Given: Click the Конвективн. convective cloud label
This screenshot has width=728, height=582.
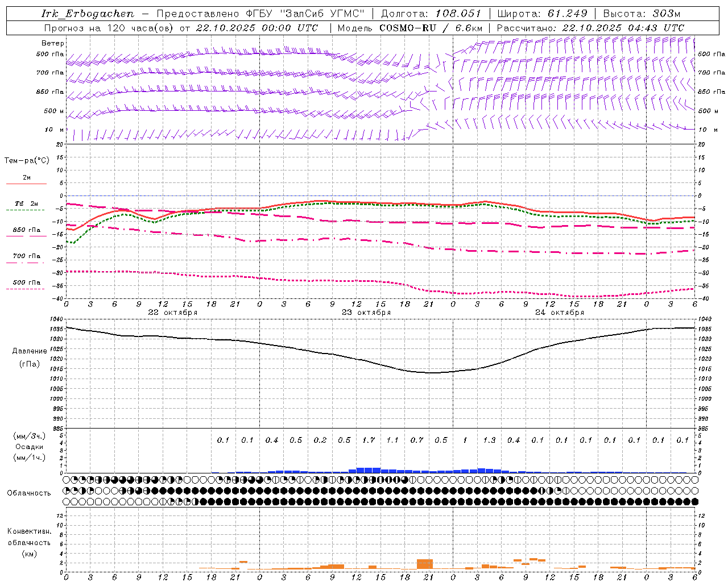Looking at the screenshot, I should 29,531.
